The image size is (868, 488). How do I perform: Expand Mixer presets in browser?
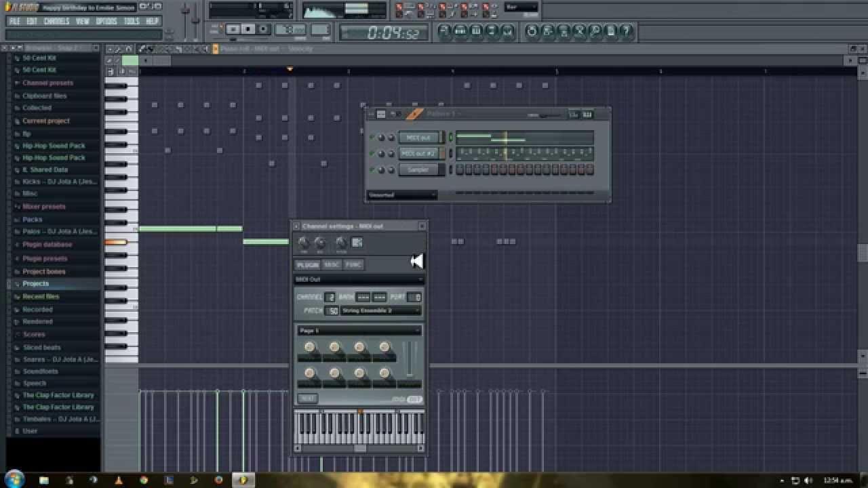pyautogui.click(x=44, y=206)
